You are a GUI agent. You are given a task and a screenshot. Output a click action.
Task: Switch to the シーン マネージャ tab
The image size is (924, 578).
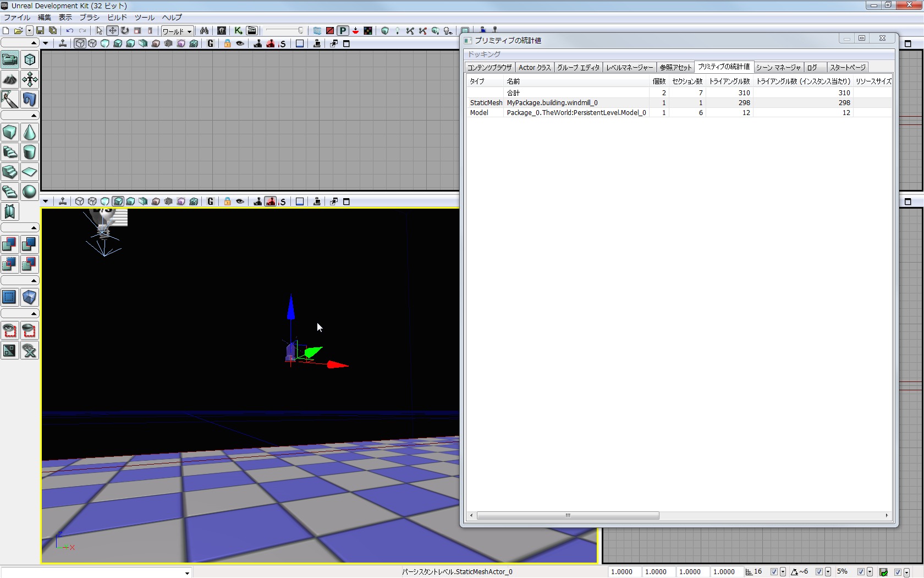[x=778, y=67]
